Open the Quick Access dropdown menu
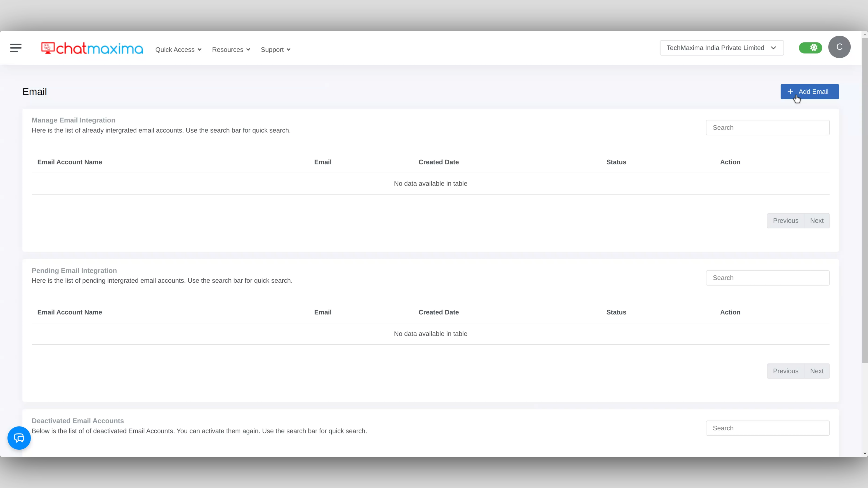Image resolution: width=868 pixels, height=488 pixels. point(178,49)
